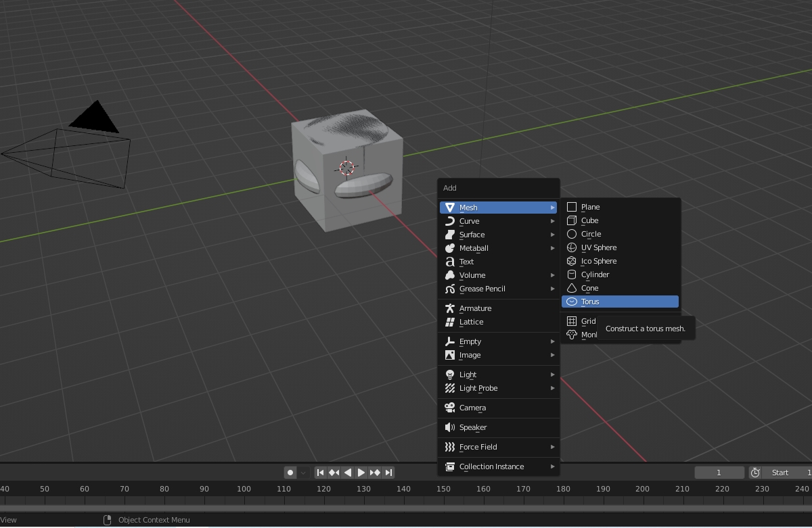Click the View hint in the status bar
This screenshot has width=812, height=528.
9,520
